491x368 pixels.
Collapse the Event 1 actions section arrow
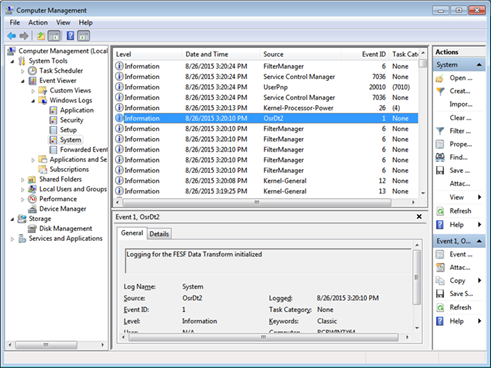479,241
